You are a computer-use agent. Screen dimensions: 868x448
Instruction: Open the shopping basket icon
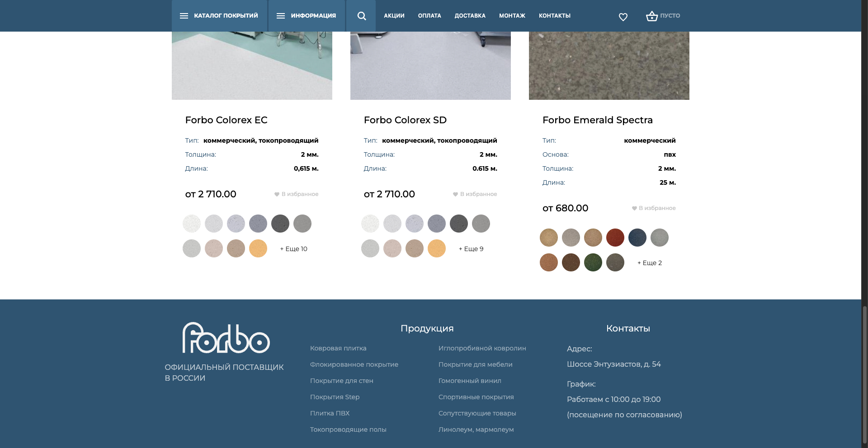pos(651,16)
